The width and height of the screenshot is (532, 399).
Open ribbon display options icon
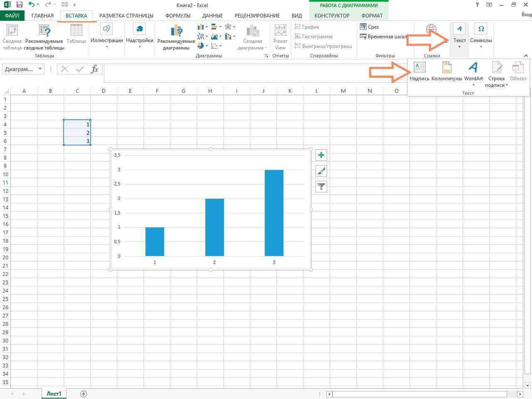point(489,5)
